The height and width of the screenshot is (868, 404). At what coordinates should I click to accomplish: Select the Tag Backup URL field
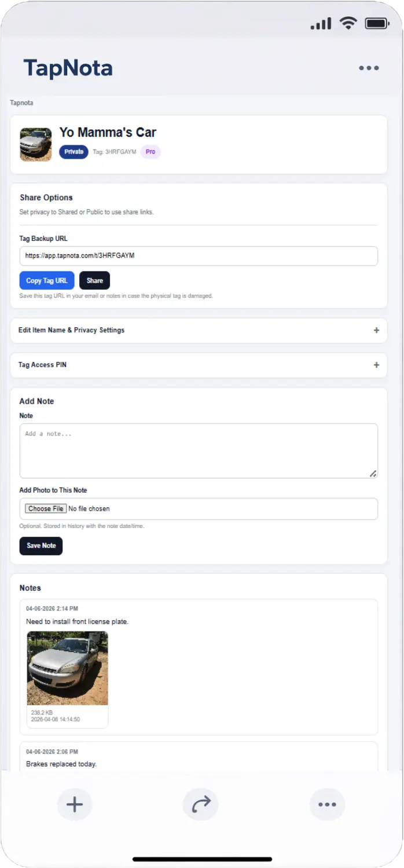pyautogui.click(x=199, y=255)
